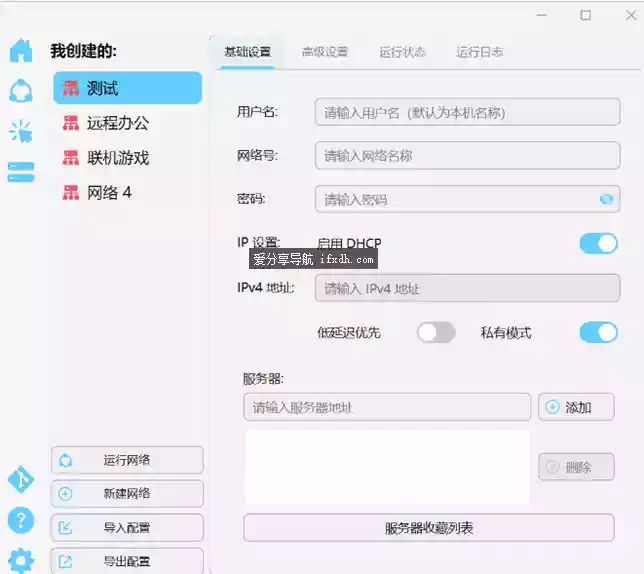Open the 服务器收藏列表 button

(429, 528)
